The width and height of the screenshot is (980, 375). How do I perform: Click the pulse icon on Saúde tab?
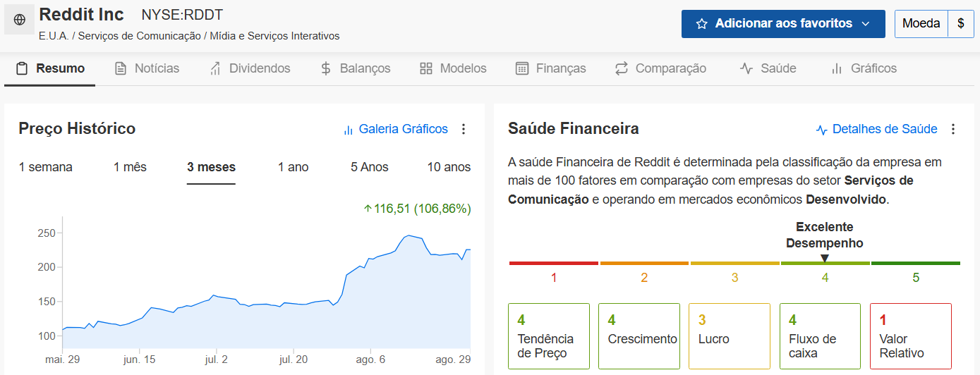click(x=746, y=68)
